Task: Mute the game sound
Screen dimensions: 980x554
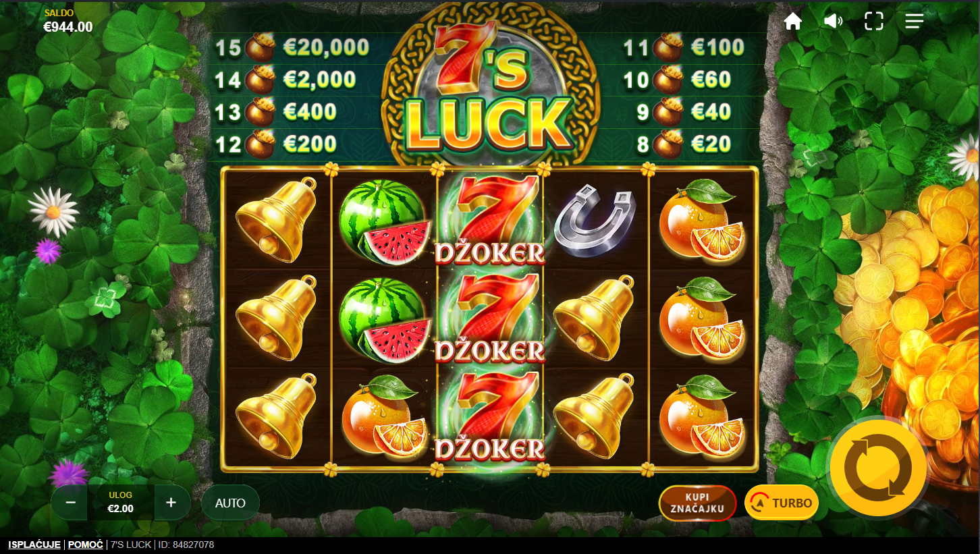Action: [x=834, y=21]
